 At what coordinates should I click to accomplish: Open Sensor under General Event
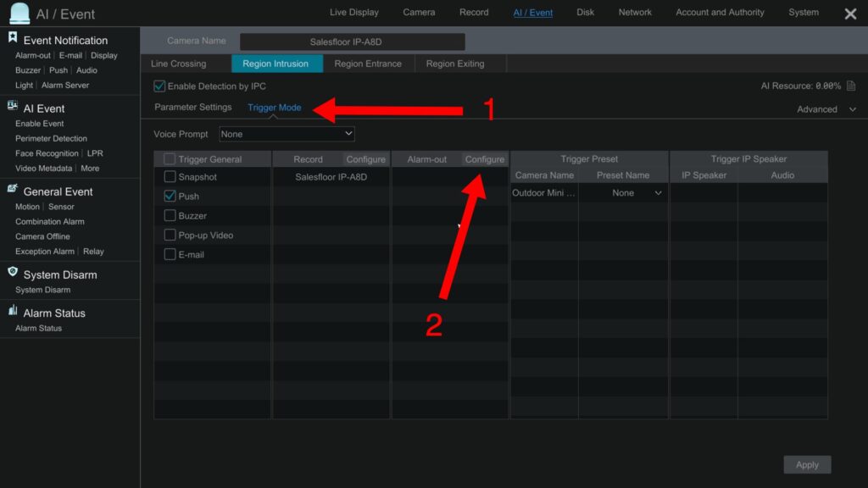coord(61,207)
